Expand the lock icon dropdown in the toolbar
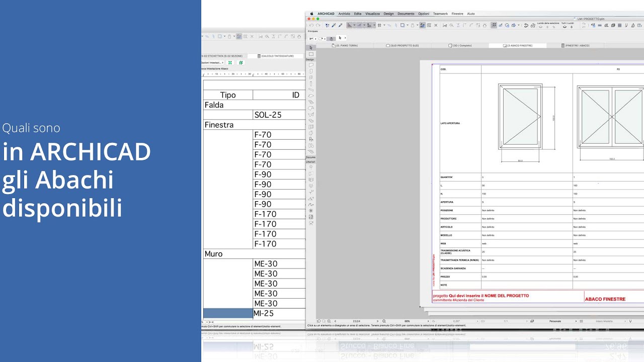 point(417,25)
